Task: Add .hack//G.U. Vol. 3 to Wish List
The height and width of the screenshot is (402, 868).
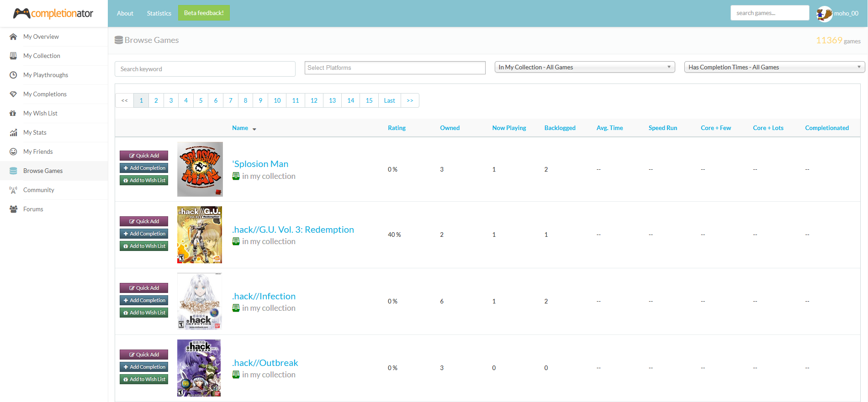Action: 144,246
